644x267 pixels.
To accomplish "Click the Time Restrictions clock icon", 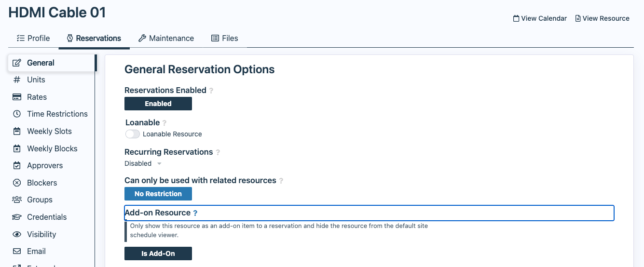I will pos(17,114).
